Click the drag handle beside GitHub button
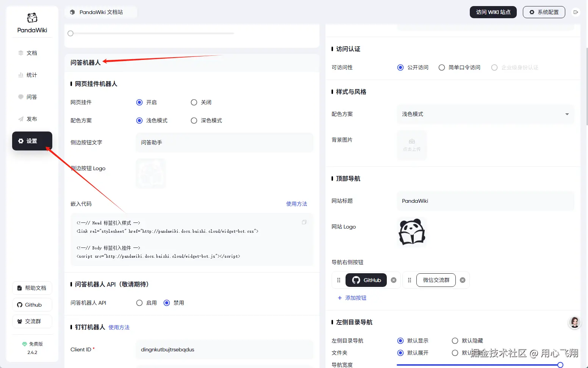The height and width of the screenshot is (368, 588). pyautogui.click(x=339, y=280)
